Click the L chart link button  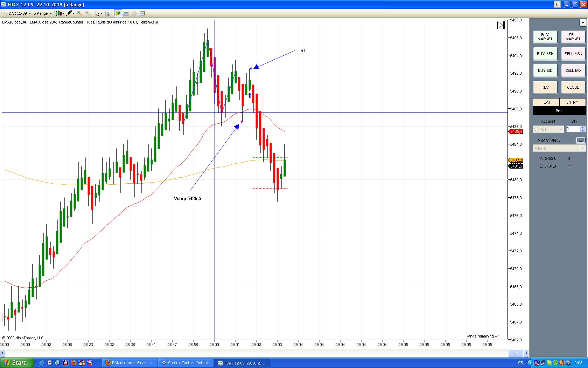coord(557,5)
